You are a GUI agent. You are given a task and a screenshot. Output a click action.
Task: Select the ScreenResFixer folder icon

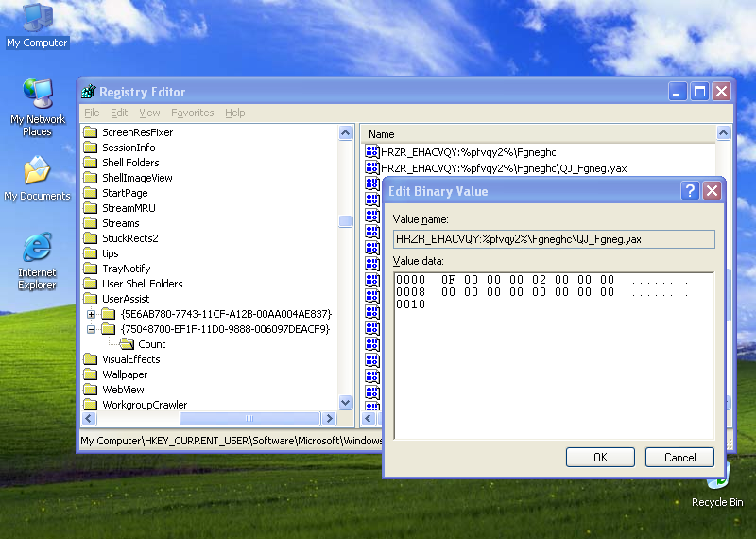[x=90, y=132]
